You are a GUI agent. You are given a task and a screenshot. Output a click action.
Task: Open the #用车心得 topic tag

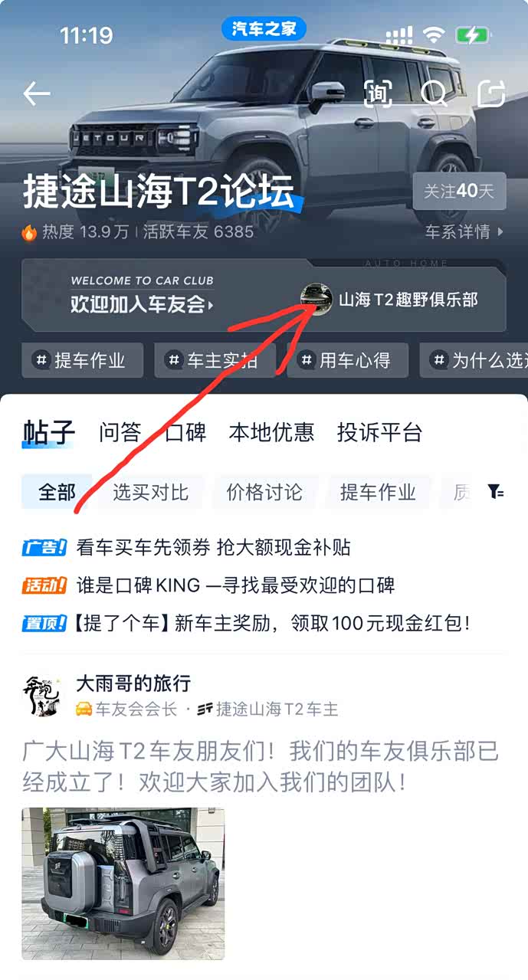click(347, 360)
